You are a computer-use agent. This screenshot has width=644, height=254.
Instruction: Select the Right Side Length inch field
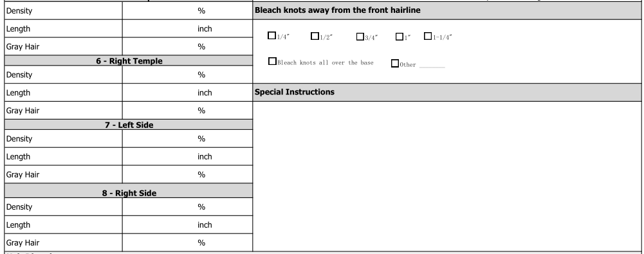(x=187, y=225)
